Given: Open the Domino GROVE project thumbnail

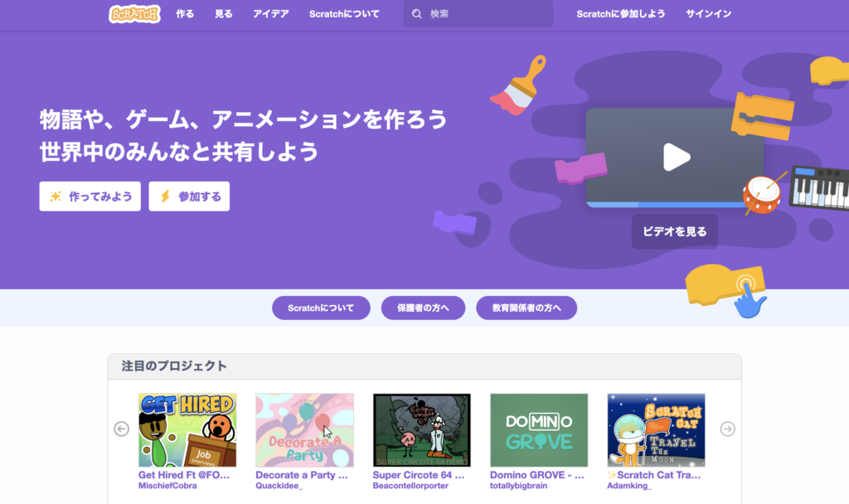Looking at the screenshot, I should (539, 430).
